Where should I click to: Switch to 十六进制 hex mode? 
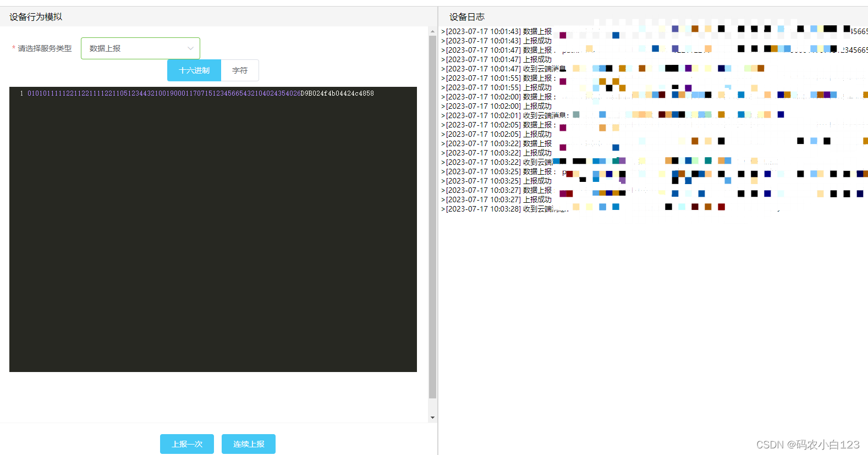(194, 70)
